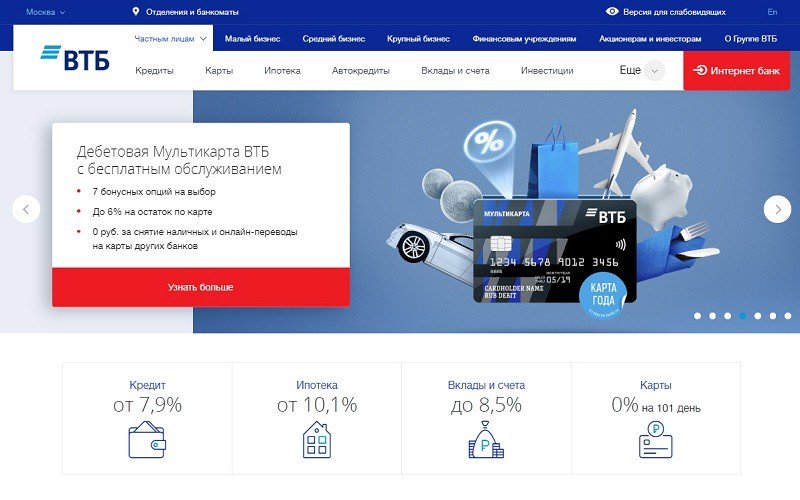The height and width of the screenshot is (500, 800).
Task: Switch language to En
Action: pos(772,12)
